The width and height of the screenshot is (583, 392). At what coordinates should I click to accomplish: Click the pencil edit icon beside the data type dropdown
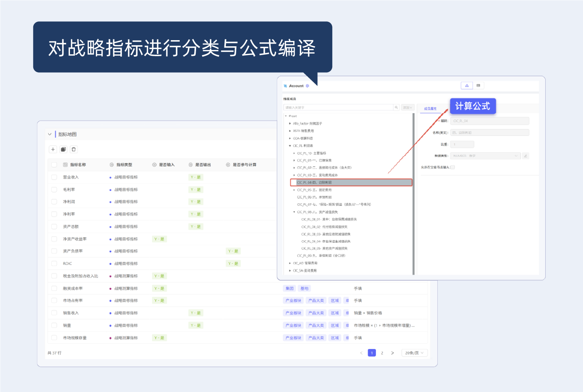coord(526,156)
